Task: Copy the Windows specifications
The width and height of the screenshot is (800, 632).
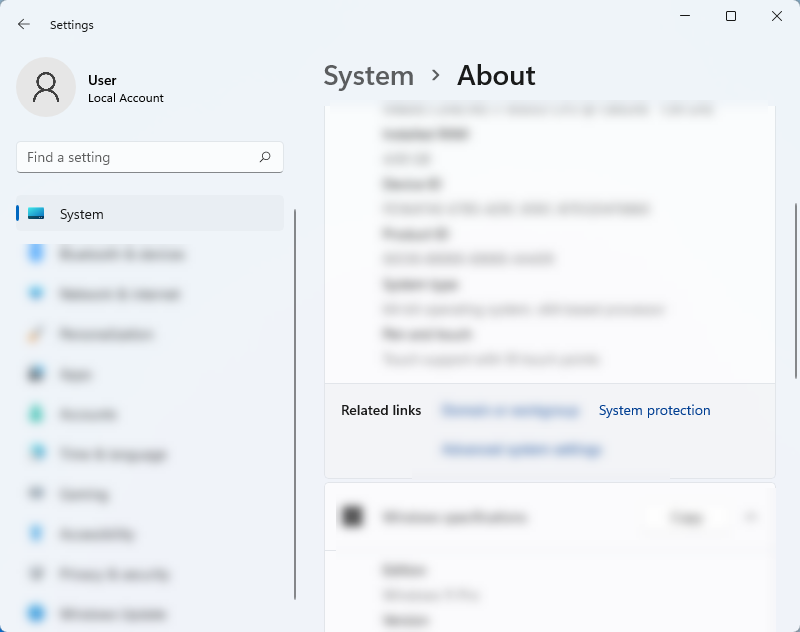Action: (x=687, y=517)
